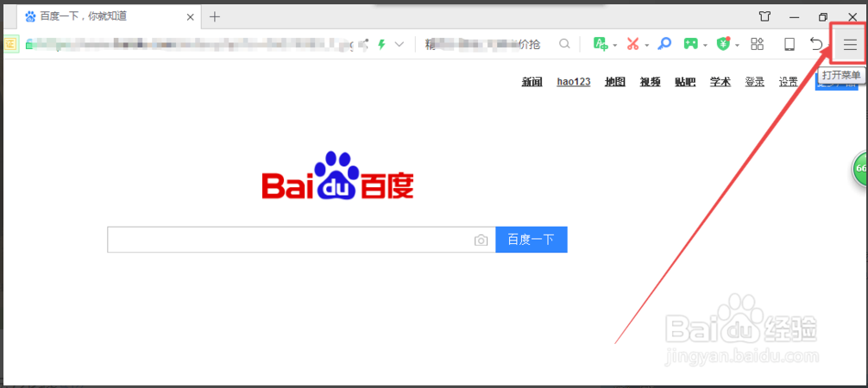Select the 百度一下，你就知道 tab

pos(108,16)
